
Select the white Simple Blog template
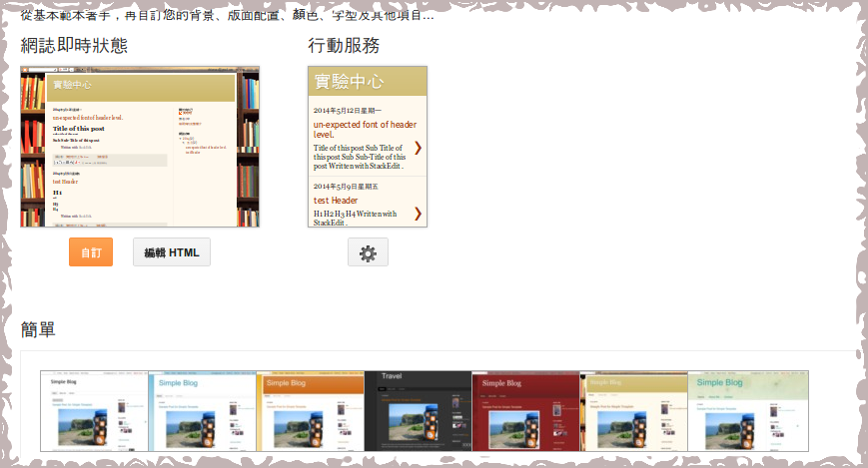point(94,411)
